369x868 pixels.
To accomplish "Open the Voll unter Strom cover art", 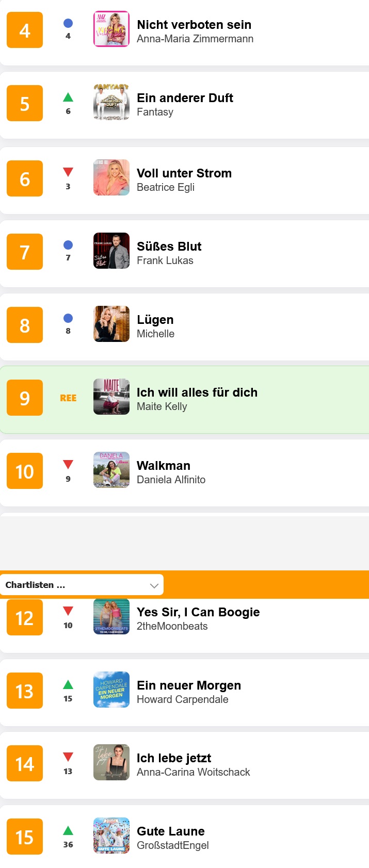I will pos(111,178).
